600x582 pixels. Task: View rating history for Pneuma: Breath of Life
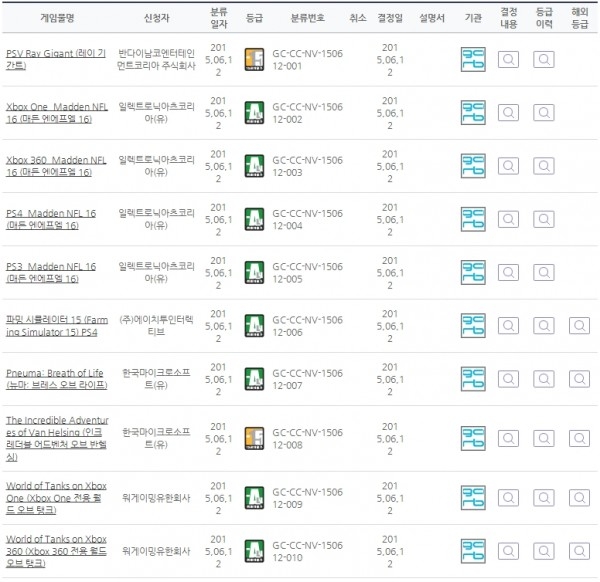point(543,379)
